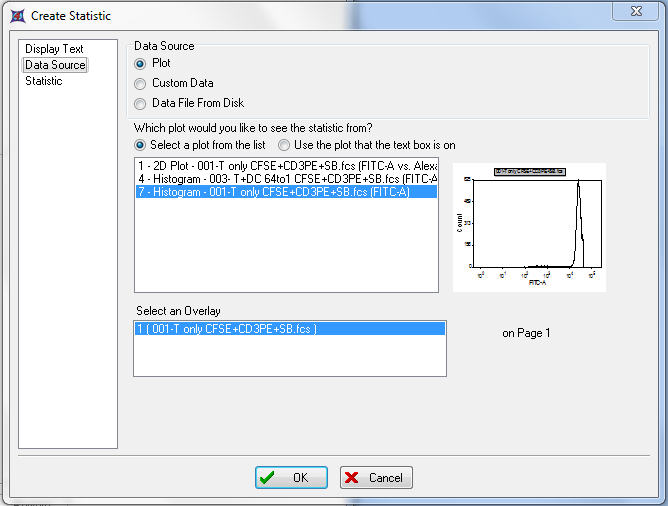Select the Custom Data radio option
The height and width of the screenshot is (506, 668).
pos(140,83)
